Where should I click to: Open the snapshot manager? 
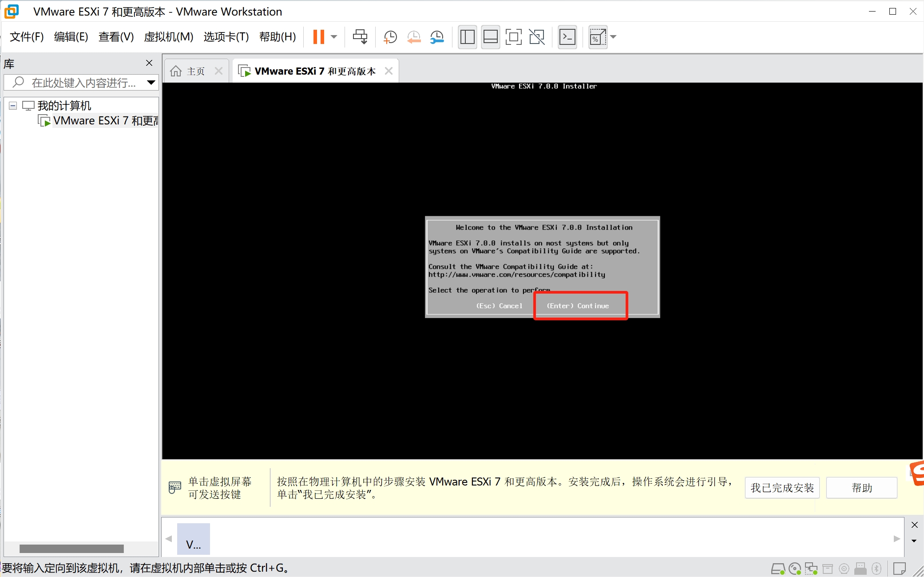tap(437, 37)
